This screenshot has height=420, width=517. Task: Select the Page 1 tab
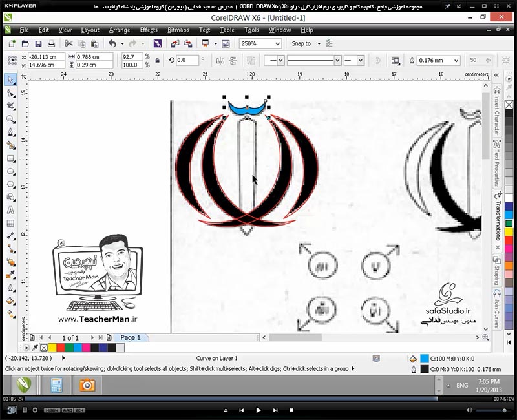[x=131, y=337]
